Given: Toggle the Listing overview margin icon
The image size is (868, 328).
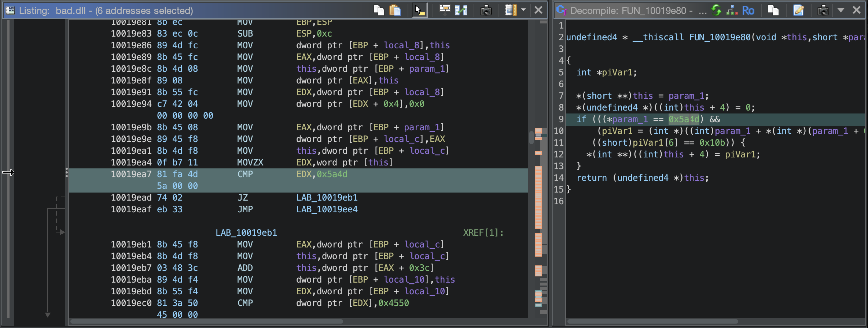Looking at the screenshot, I should (510, 10).
